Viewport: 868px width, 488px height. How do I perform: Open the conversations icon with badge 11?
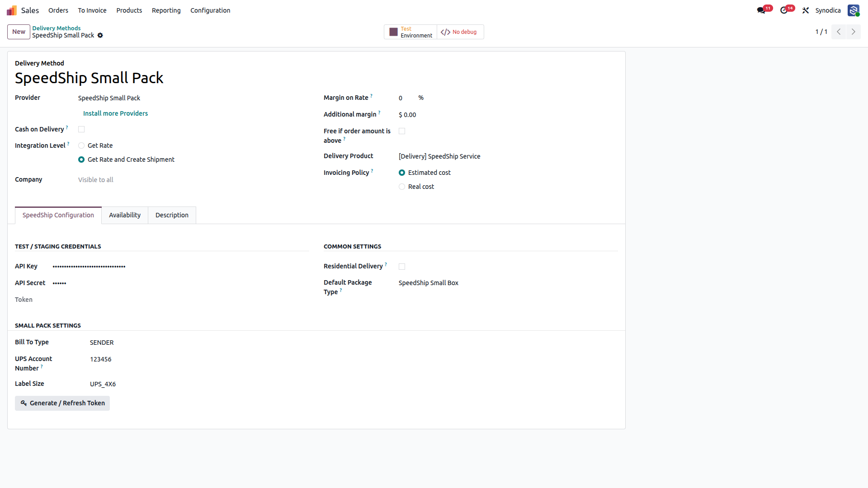click(761, 10)
